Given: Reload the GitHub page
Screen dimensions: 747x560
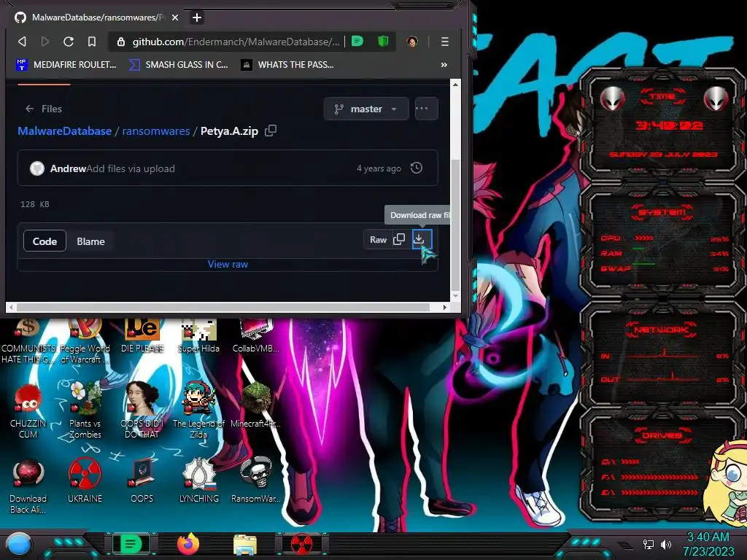Looking at the screenshot, I should [68, 42].
